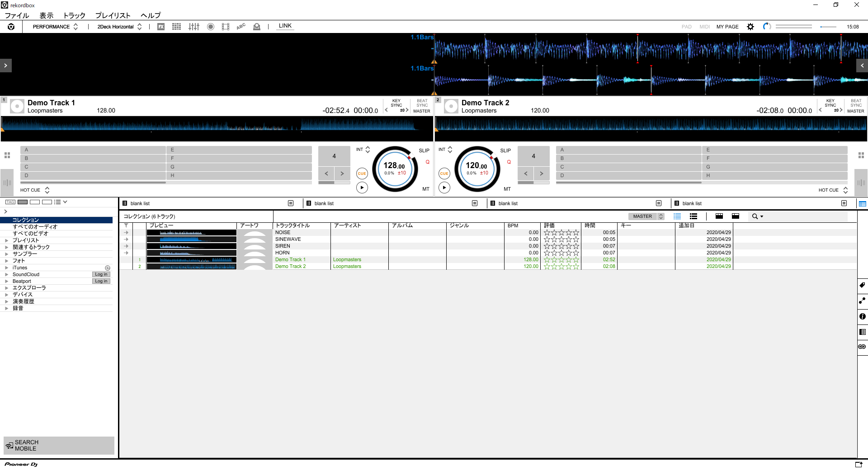
Task: Expand the プレイリスト tree item
Action: click(6, 240)
